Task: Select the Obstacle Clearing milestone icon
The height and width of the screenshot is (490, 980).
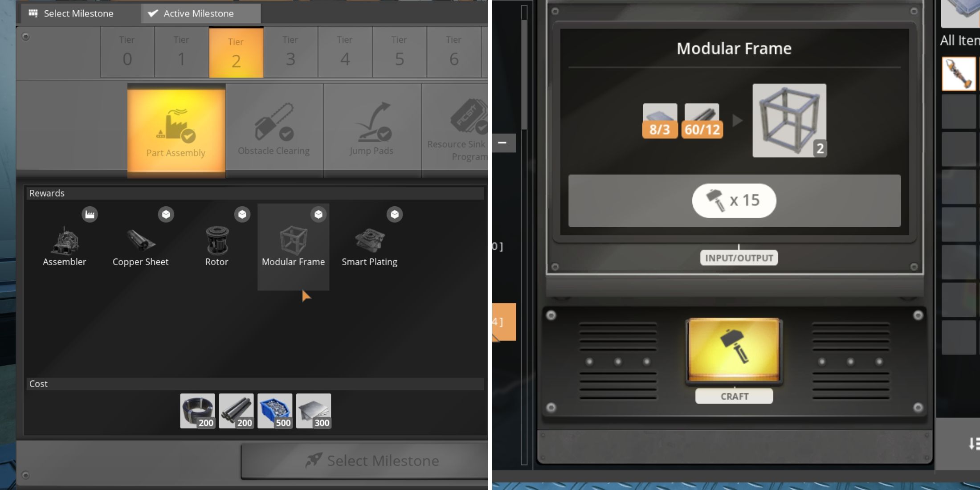Action: (x=274, y=122)
